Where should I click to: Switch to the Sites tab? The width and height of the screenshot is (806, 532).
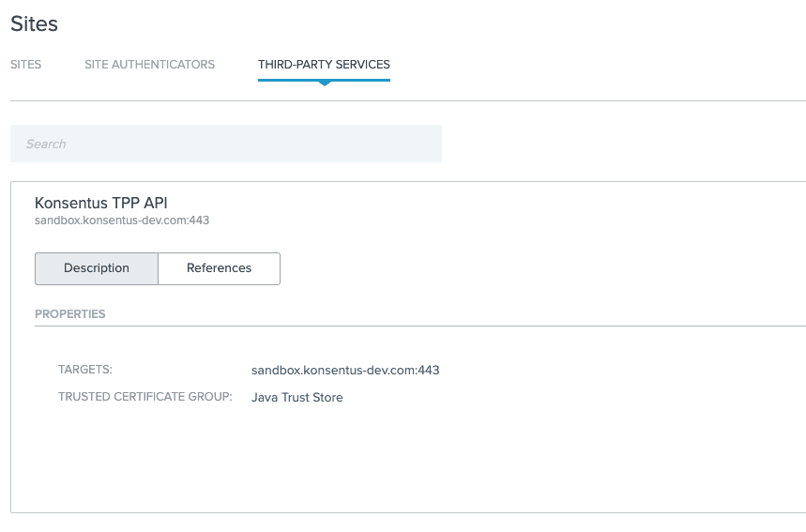coord(25,65)
